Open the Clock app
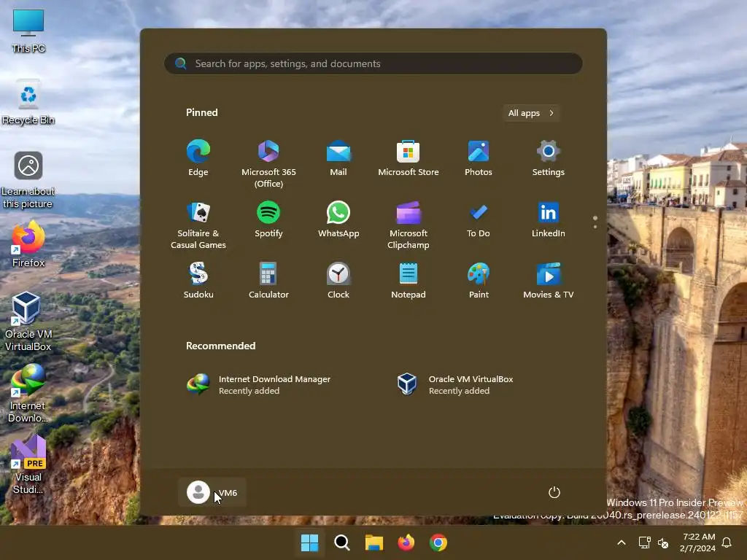747x560 pixels. tap(338, 281)
